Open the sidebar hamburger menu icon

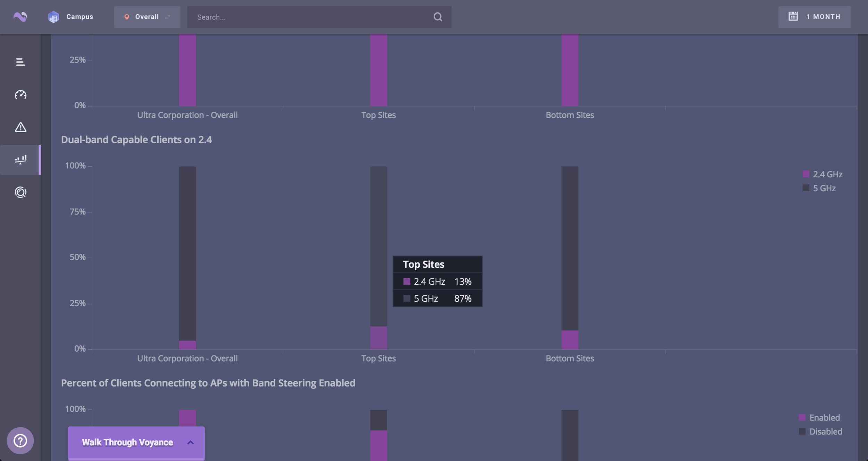[20, 62]
